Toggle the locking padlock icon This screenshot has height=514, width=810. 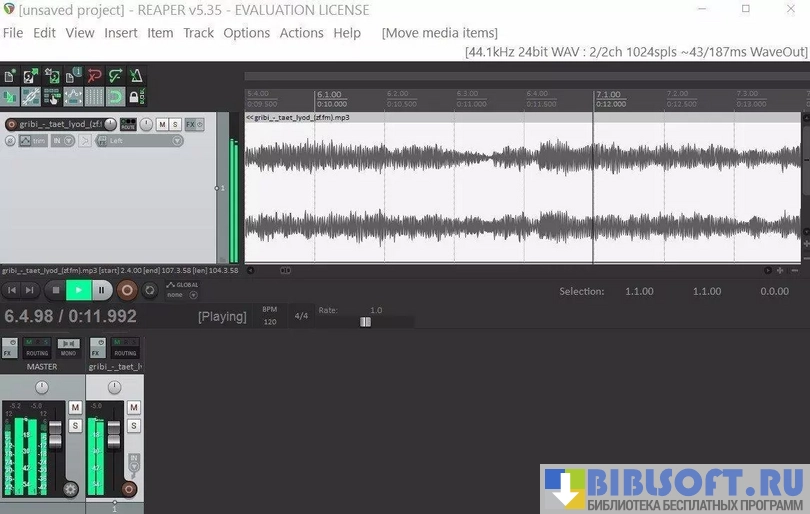(x=136, y=97)
